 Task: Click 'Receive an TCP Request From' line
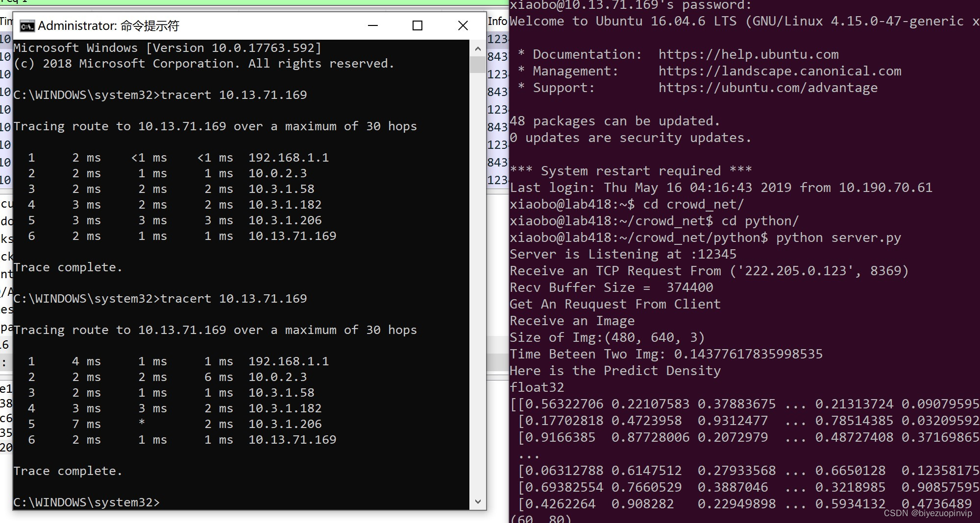(709, 271)
